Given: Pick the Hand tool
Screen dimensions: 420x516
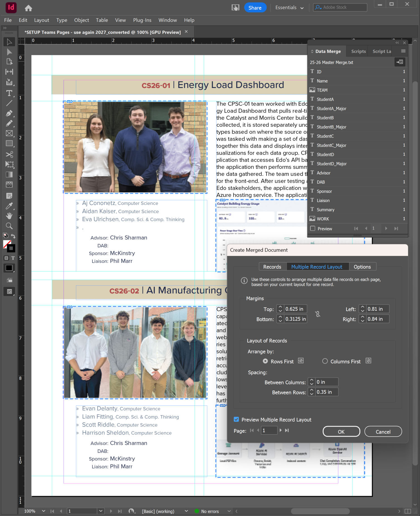Looking at the screenshot, I should click(x=9, y=216).
